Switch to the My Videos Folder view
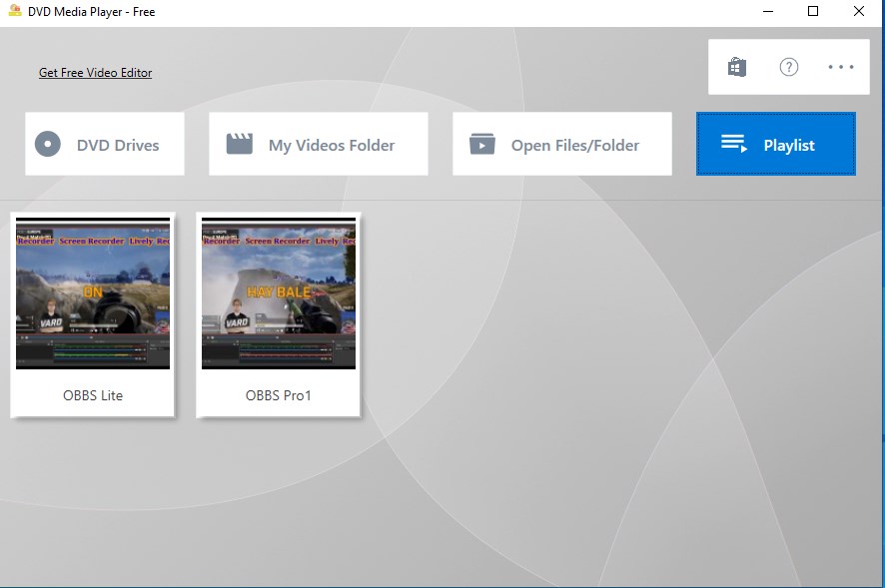The image size is (885, 588). 318,144
